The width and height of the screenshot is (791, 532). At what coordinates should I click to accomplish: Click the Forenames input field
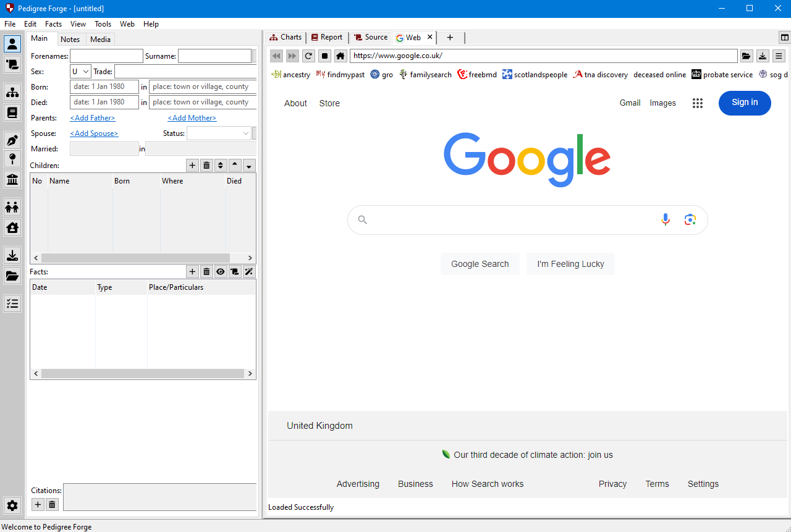(106, 56)
